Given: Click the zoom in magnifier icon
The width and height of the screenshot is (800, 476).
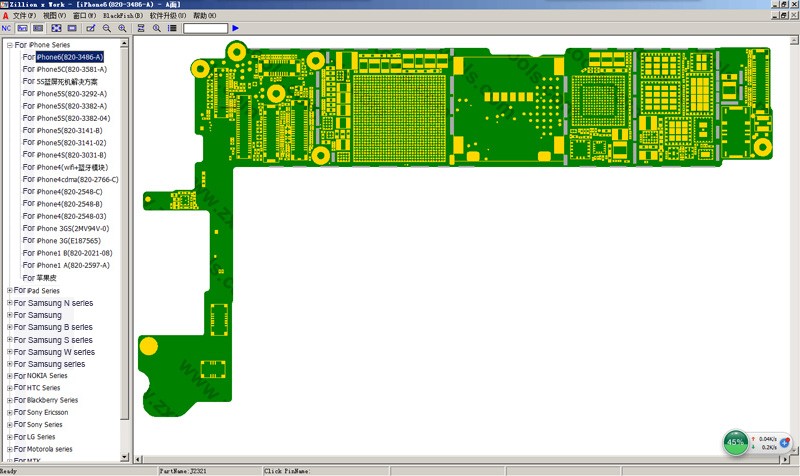Looking at the screenshot, I should [122, 28].
